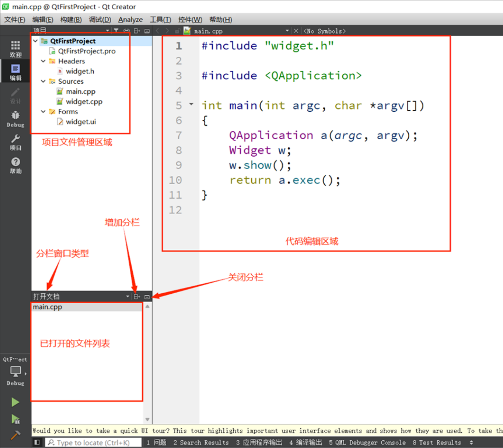Click the locator Type to locate field
Image resolution: width=503 pixels, height=448 pixels.
93,443
